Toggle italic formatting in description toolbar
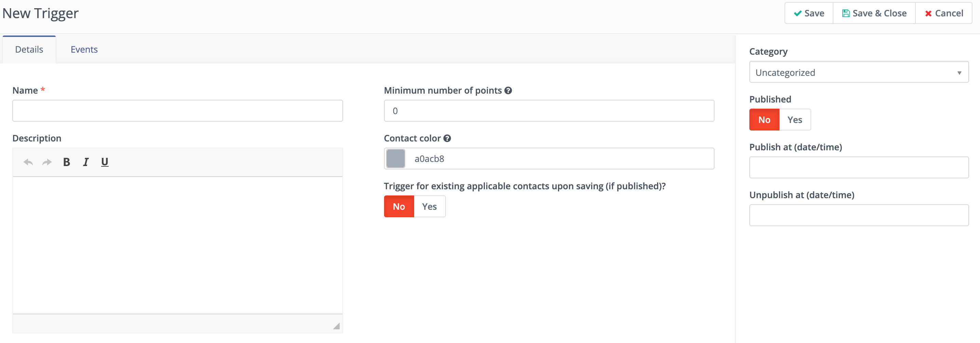This screenshot has height=343, width=980. (x=86, y=162)
